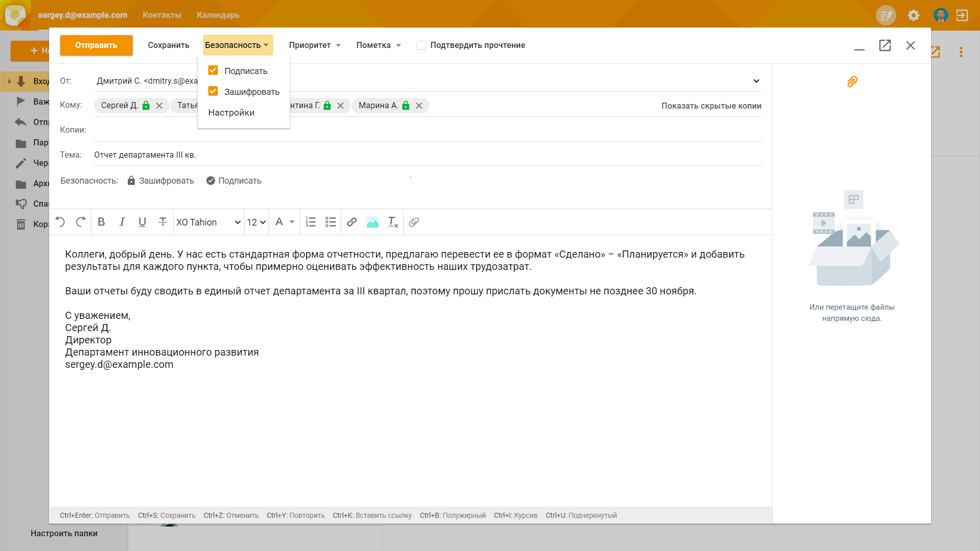Open the font color picker
980x551 pixels.
click(x=284, y=222)
